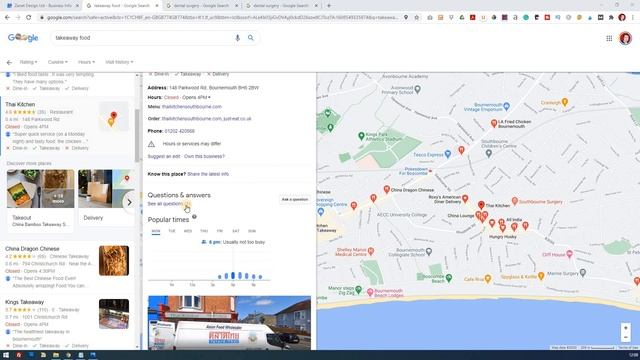Switch to the takeaway food browser tab
The width and height of the screenshot is (640, 360).
[x=122, y=6]
